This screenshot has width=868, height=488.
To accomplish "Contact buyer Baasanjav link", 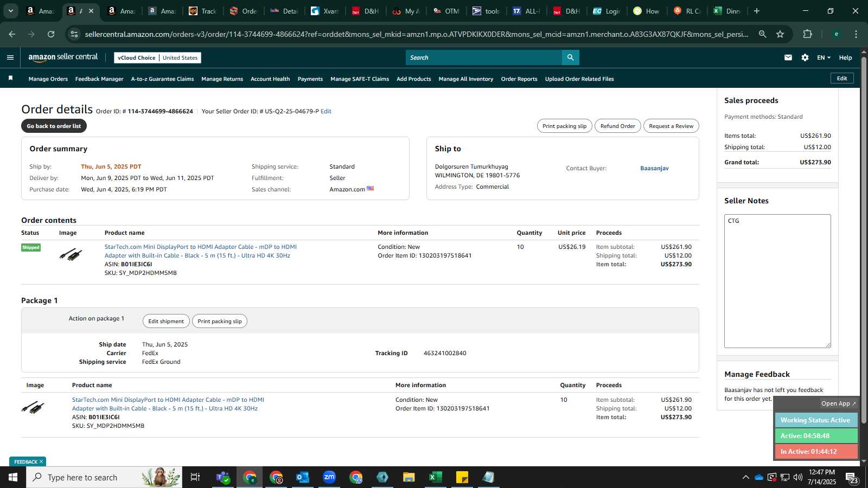I will click(654, 168).
